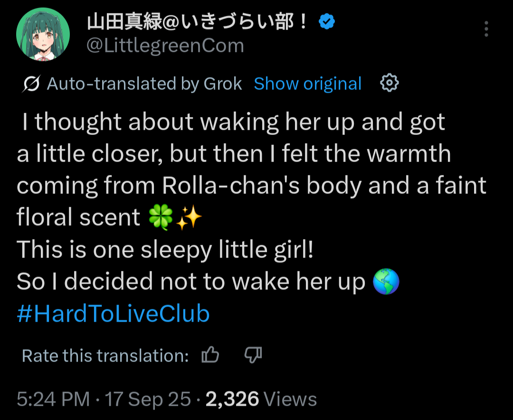Click the blue verified badge
Viewport: 513px width, 420px height.
(327, 22)
